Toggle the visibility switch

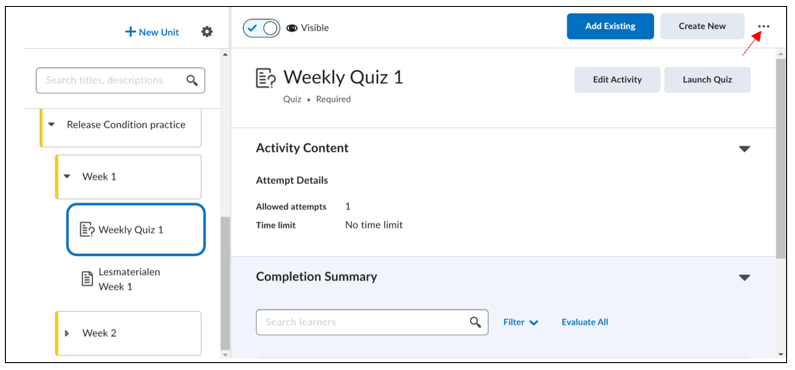tap(261, 28)
